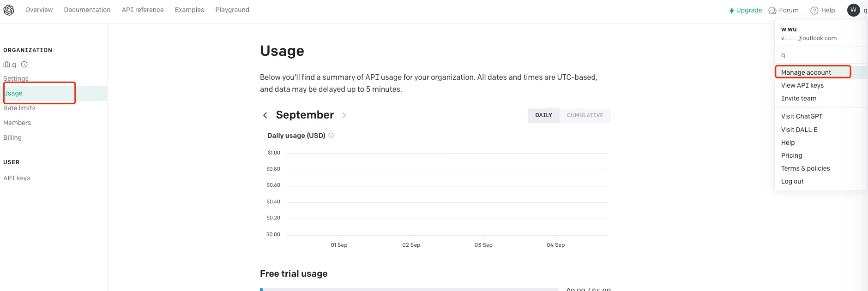This screenshot has height=291, width=868.
Task: Click the OpenAI logo icon
Action: (9, 10)
